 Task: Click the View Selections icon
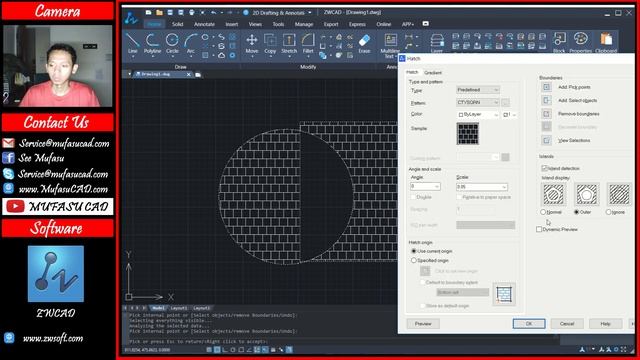point(546,140)
